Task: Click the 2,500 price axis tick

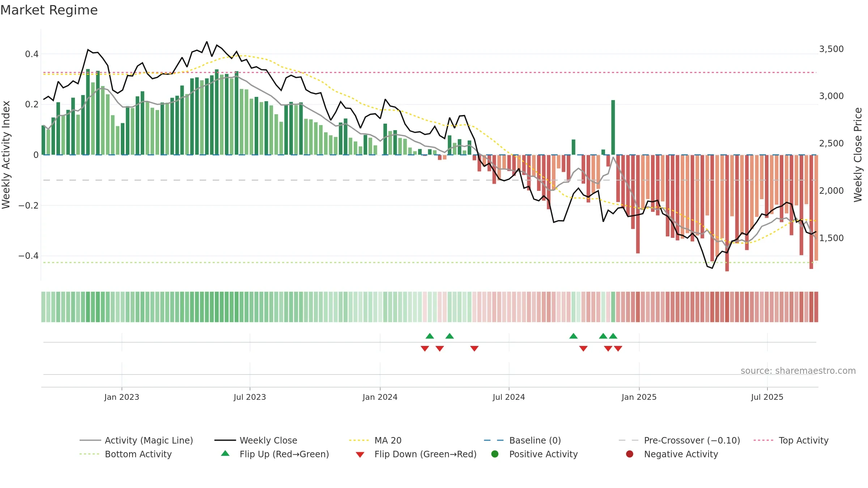Action: click(831, 143)
